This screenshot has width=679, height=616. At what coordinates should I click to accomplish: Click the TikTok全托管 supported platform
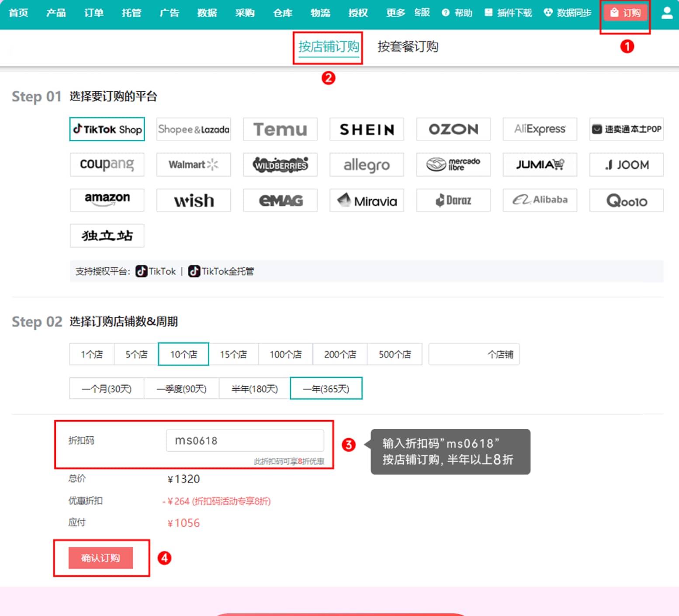[221, 271]
